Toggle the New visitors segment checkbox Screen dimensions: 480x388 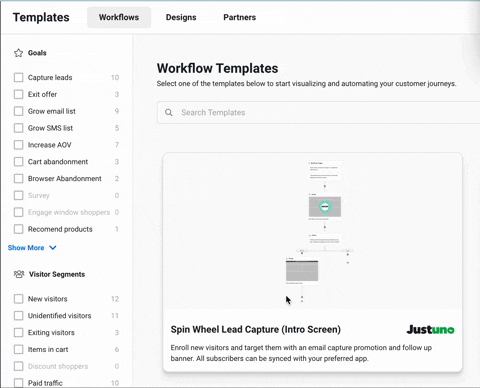[x=18, y=299]
